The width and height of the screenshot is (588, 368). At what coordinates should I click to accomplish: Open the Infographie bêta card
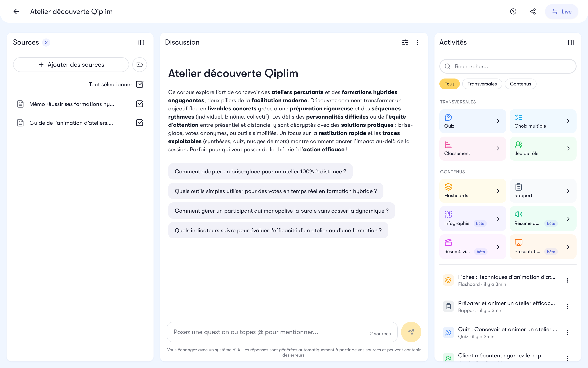point(472,219)
